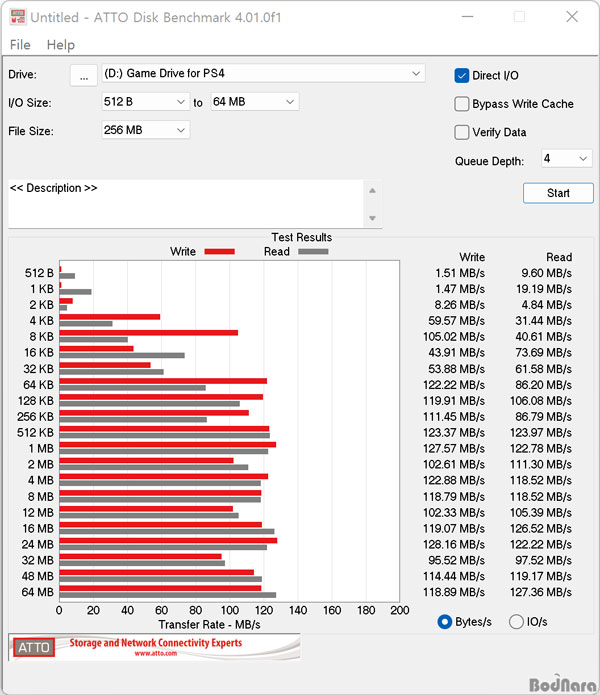Enable the Verify Data checkbox

[461, 133]
